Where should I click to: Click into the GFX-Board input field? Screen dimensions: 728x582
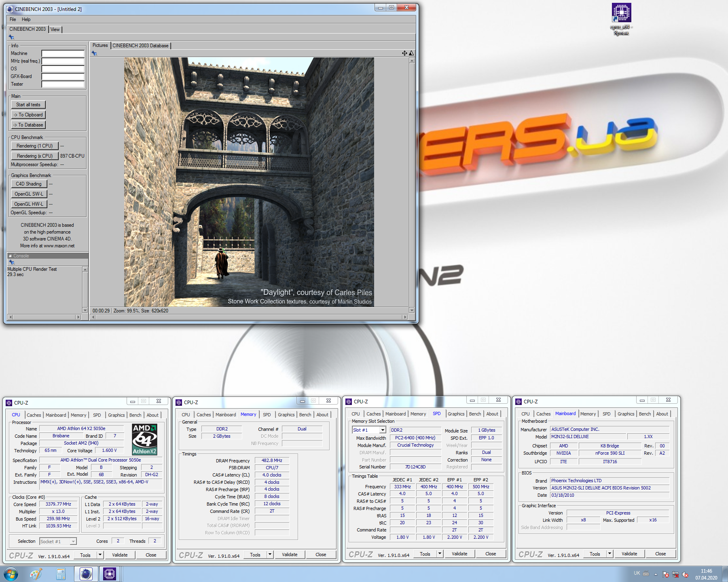click(63, 76)
